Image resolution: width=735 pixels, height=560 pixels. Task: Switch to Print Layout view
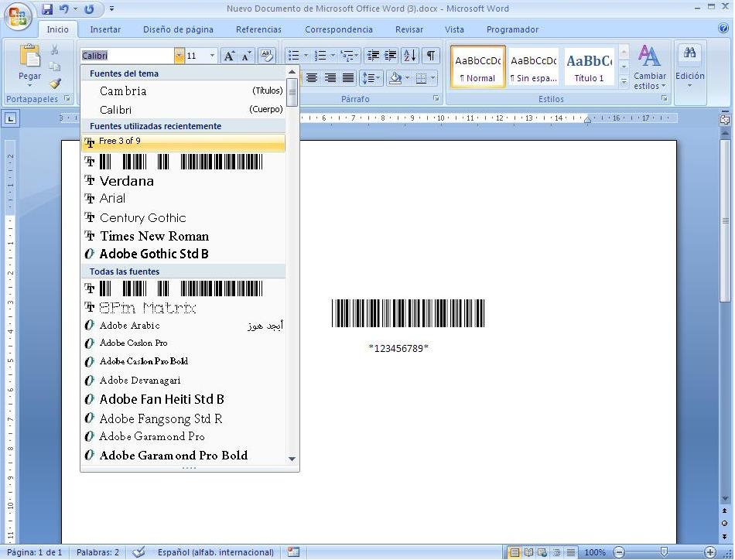click(x=514, y=552)
